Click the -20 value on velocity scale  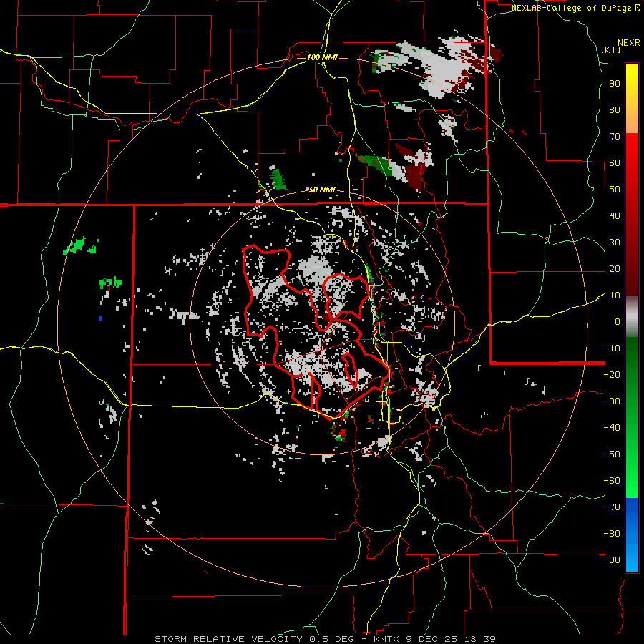(x=612, y=374)
